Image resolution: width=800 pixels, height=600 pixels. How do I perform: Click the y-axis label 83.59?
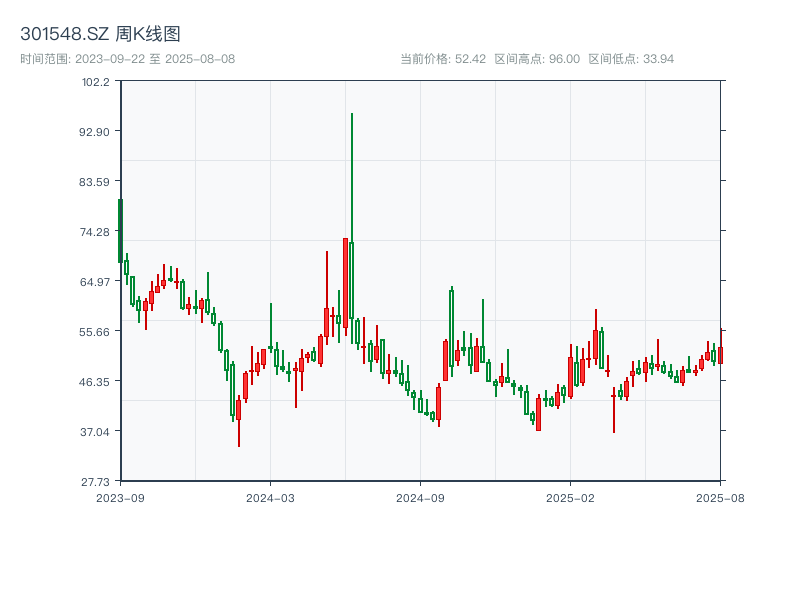pyautogui.click(x=94, y=182)
